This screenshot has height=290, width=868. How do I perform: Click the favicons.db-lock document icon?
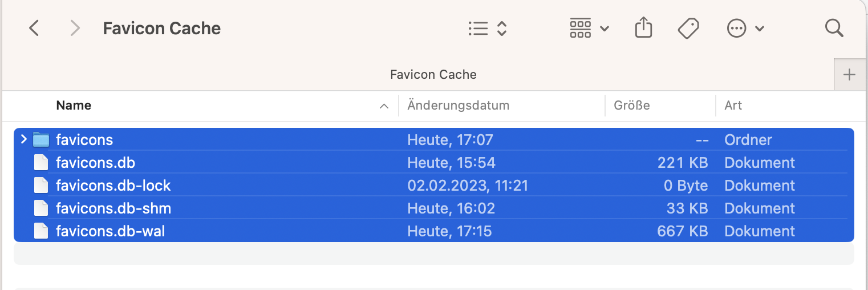coord(41,186)
